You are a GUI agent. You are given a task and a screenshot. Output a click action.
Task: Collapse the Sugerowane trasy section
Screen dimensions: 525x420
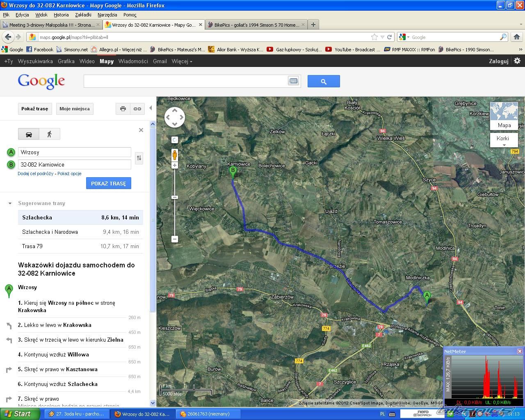[x=10, y=203]
